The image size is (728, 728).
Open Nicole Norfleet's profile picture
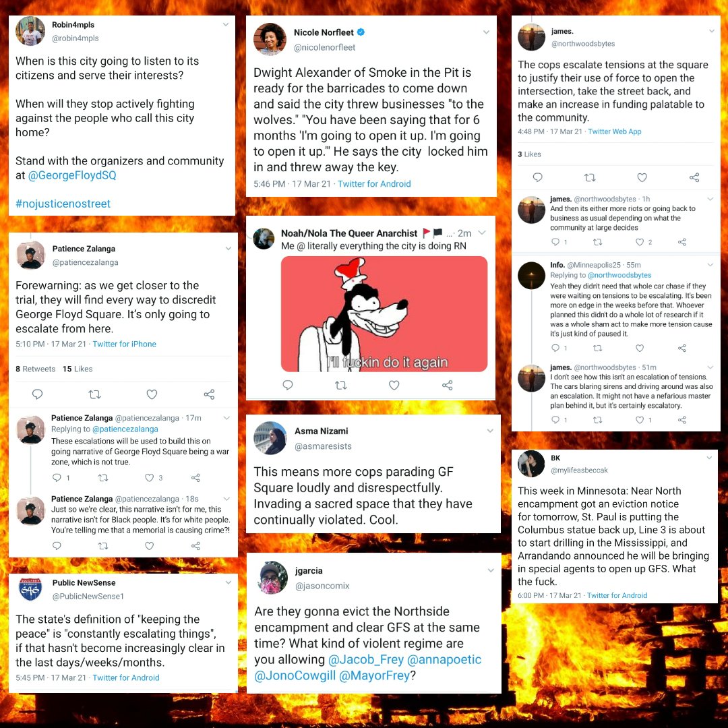[270, 39]
